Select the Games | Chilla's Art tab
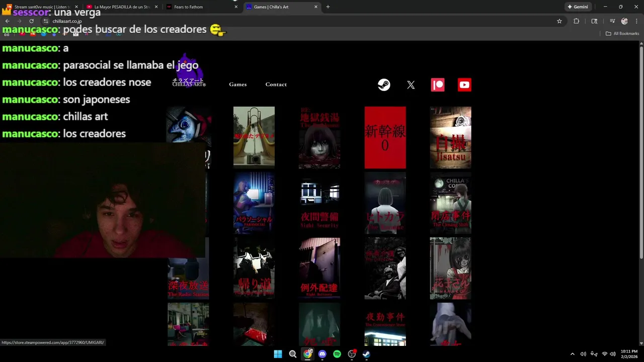The height and width of the screenshot is (362, 644). coord(282,7)
